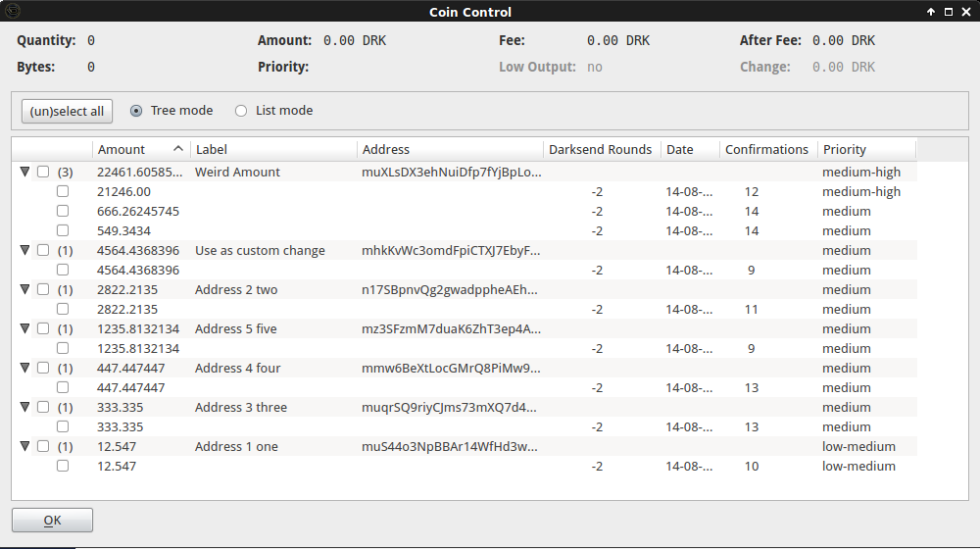Collapse the Use as custom change group

[24, 250]
